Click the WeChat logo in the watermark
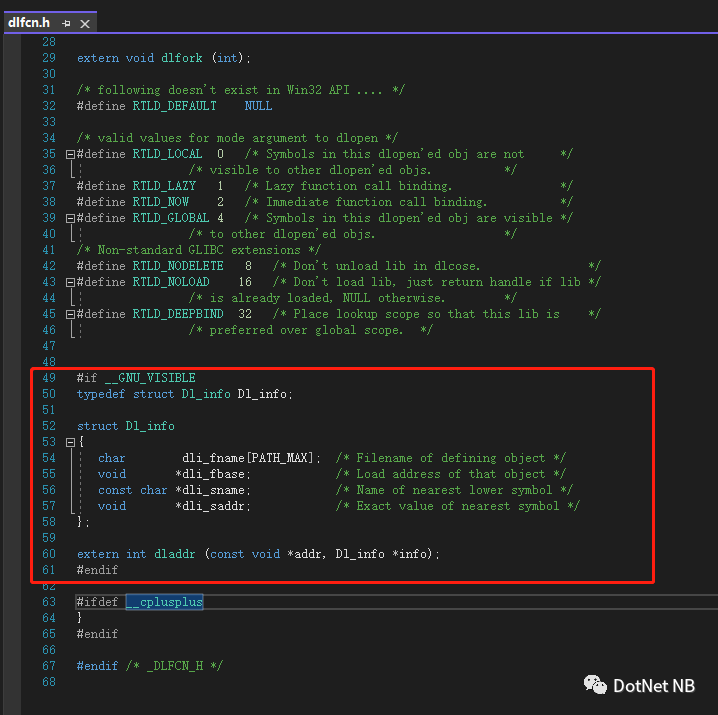The height and width of the screenshot is (715, 718). (595, 685)
